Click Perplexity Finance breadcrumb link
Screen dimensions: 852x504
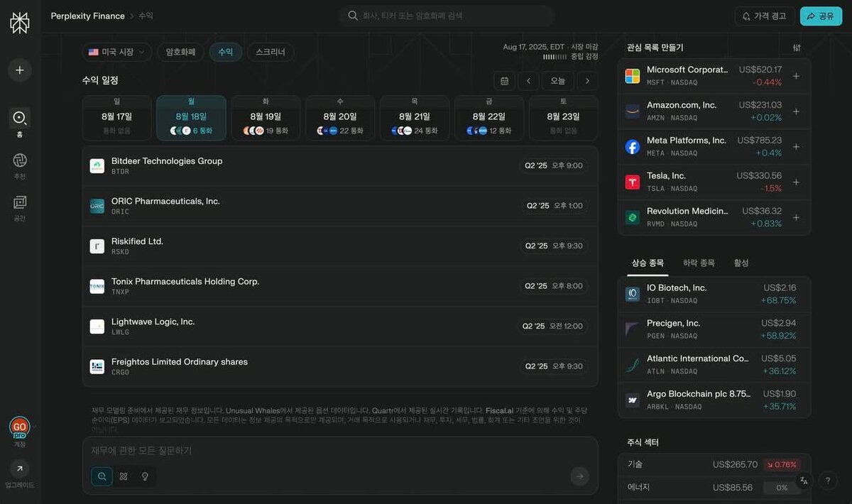87,16
